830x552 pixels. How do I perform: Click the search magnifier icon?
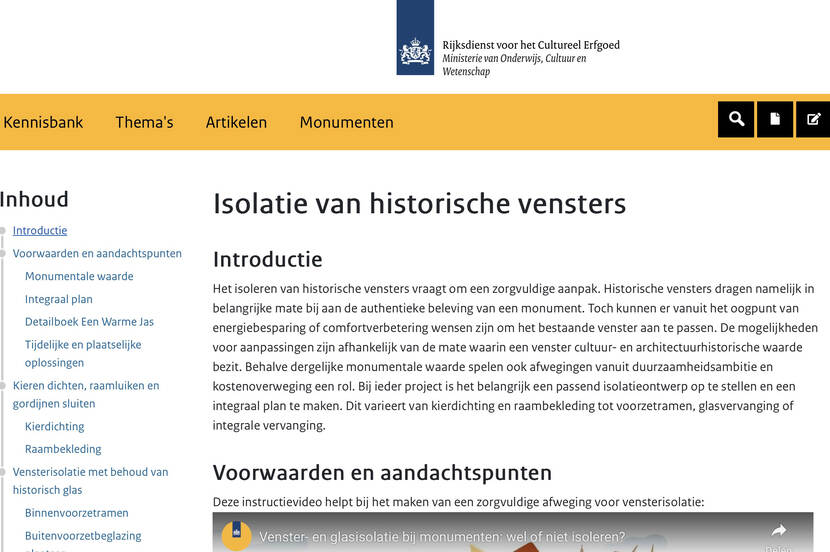[736, 119]
